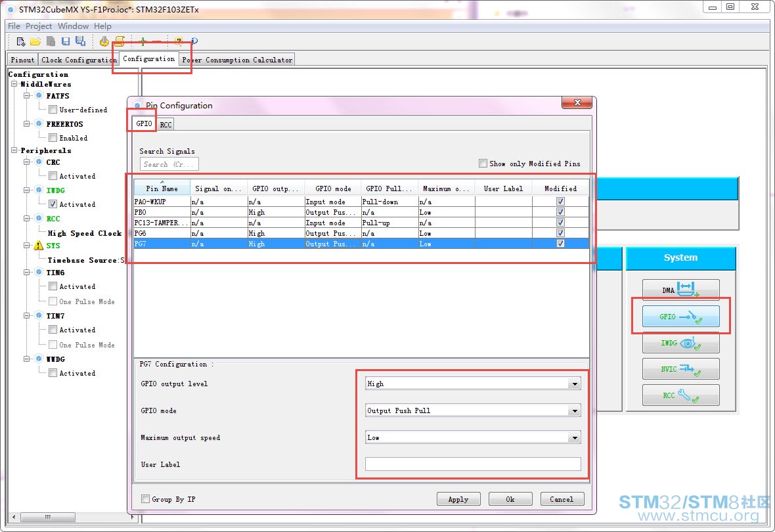This screenshot has height=532, width=775.
Task: Open the Project menu
Action: pos(39,26)
